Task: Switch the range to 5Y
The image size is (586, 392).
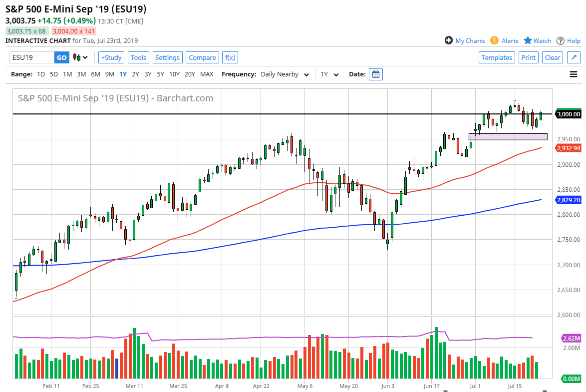Action: (160, 74)
